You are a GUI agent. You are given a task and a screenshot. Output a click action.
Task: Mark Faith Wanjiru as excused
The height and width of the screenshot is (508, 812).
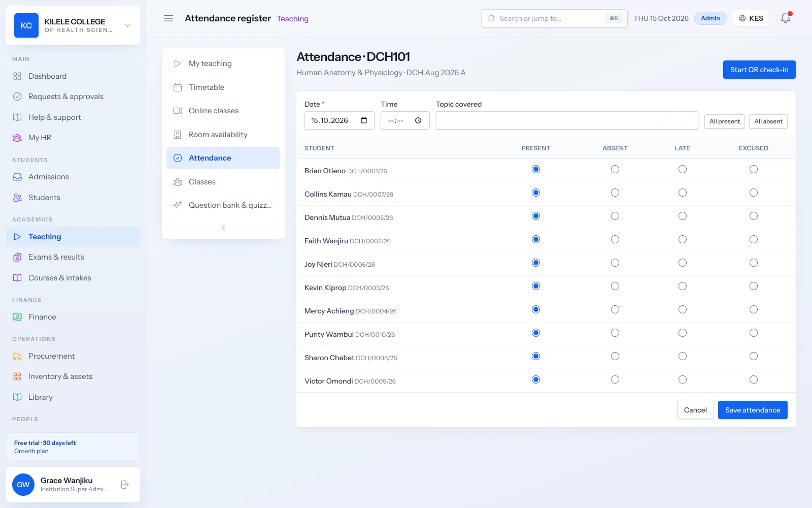754,239
